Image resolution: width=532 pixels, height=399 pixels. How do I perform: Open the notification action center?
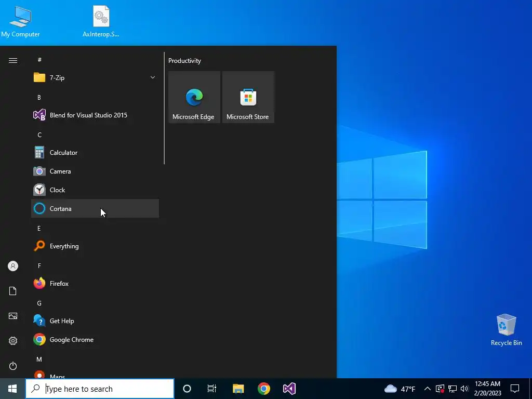coord(515,389)
